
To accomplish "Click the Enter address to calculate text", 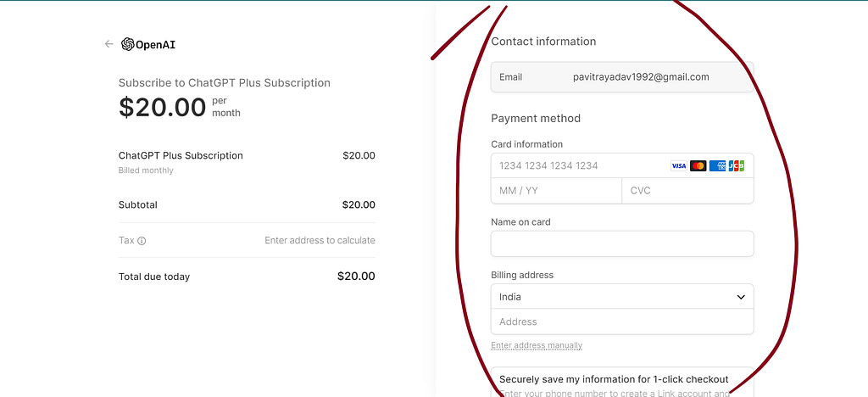I will pyautogui.click(x=320, y=240).
